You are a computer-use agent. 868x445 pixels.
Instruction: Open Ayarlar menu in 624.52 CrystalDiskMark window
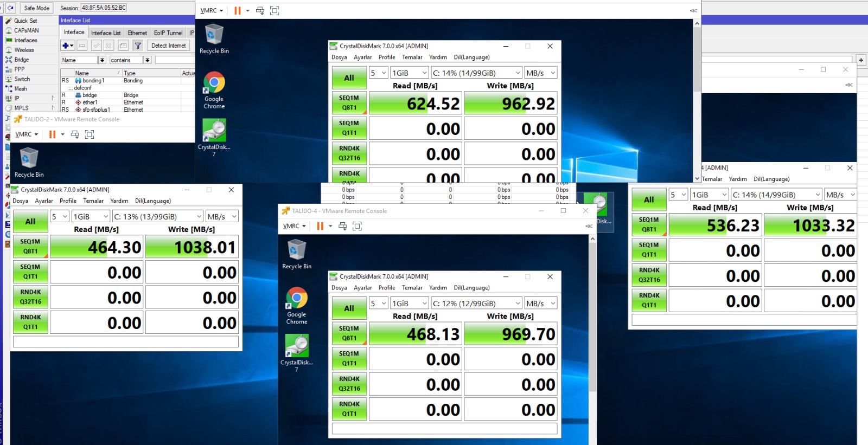[x=363, y=57]
